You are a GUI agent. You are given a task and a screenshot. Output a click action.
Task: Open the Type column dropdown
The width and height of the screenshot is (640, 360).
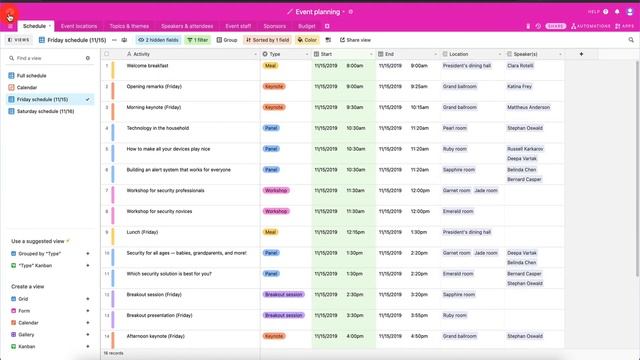point(307,54)
